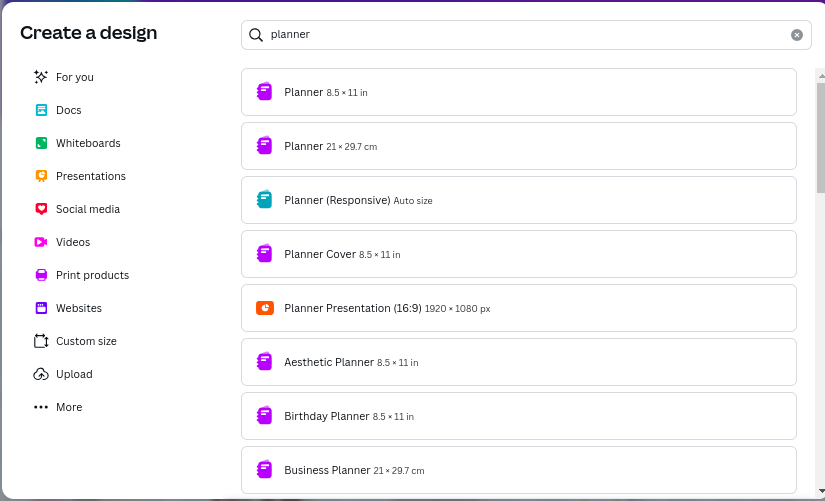Select the Websites category
This screenshot has width=825, height=501.
[78, 308]
